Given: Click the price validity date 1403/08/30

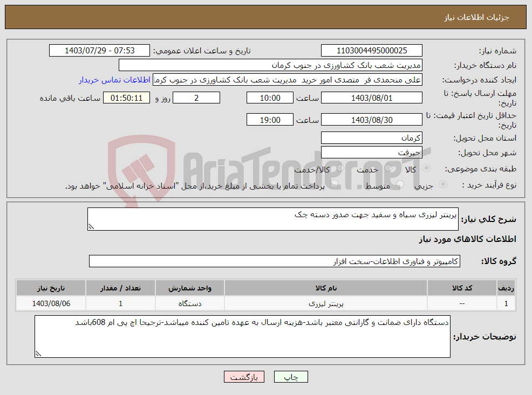Looking at the screenshot, I should click(372, 120).
